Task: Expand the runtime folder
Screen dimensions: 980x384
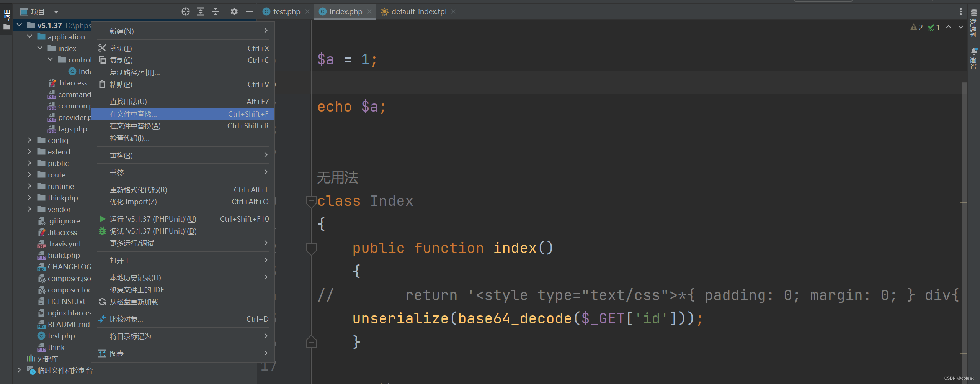Action: point(29,186)
